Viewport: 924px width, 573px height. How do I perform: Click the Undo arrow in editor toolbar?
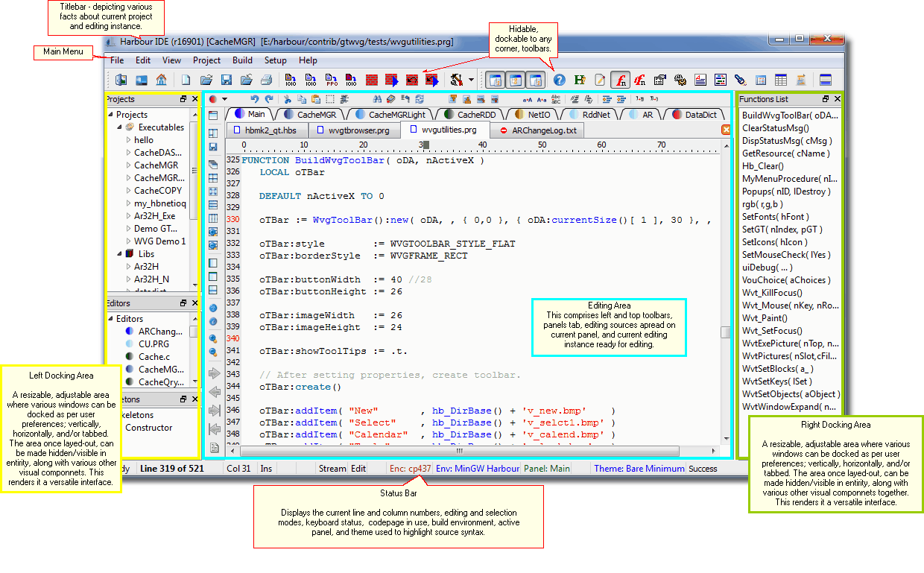[x=254, y=99]
